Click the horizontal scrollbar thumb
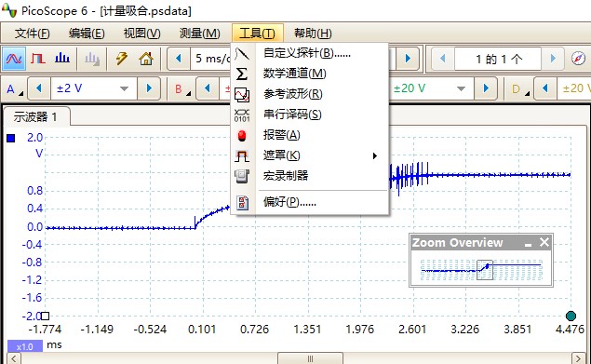This screenshot has width=591, height=364. point(310,358)
